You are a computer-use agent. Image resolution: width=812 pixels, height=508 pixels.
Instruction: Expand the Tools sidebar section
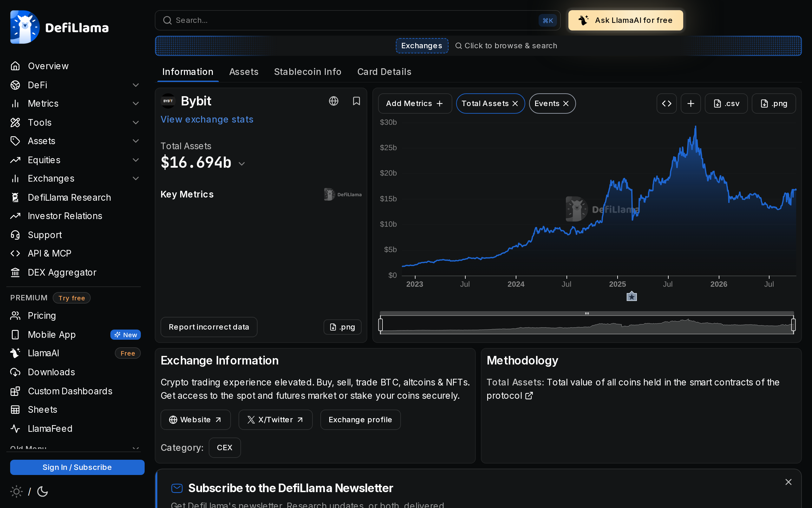tap(135, 122)
